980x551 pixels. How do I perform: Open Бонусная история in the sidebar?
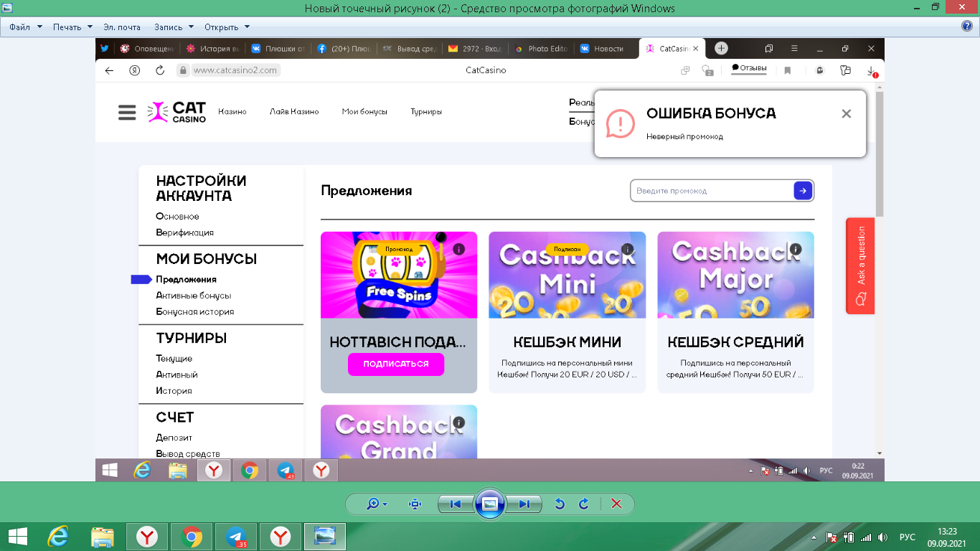(x=194, y=312)
